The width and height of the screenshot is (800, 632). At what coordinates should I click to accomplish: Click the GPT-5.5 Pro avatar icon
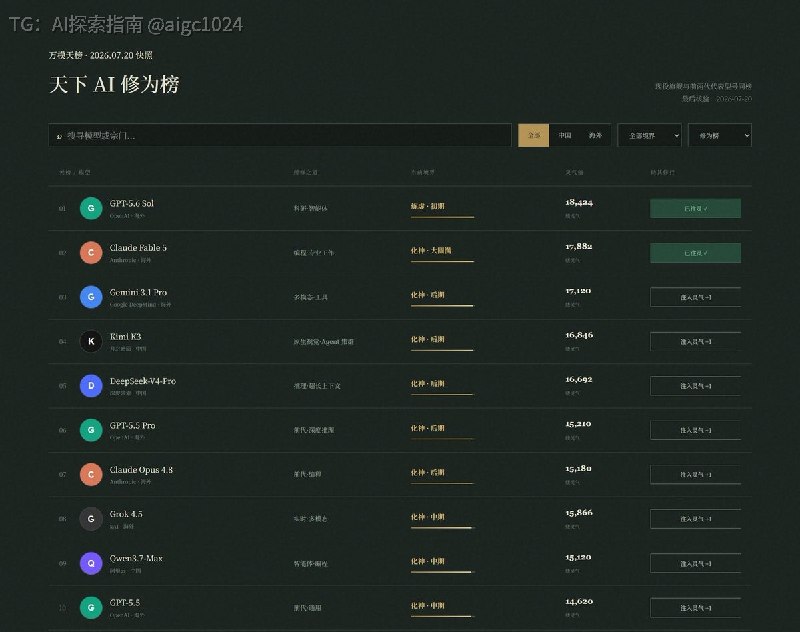click(x=91, y=430)
